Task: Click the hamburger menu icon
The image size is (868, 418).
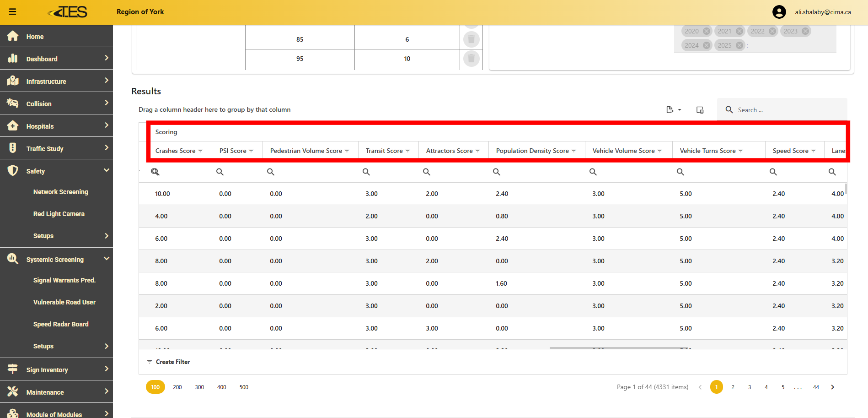Action: click(12, 12)
